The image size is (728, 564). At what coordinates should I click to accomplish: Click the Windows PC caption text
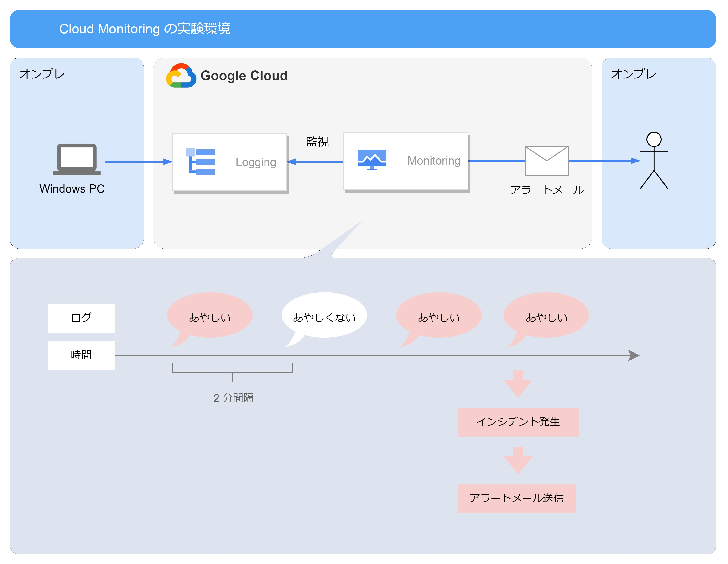[72, 189]
